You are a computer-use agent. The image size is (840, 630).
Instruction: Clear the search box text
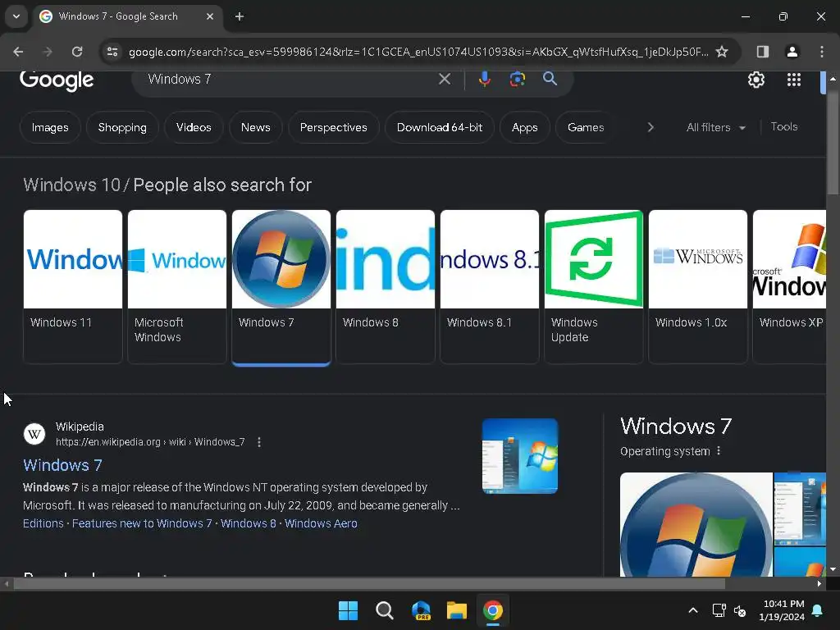point(444,80)
